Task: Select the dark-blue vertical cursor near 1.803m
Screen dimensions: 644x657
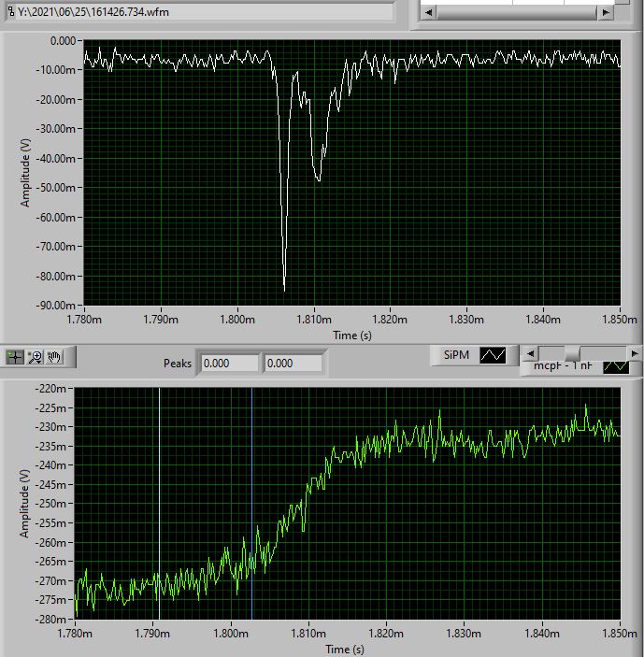Action: pyautogui.click(x=251, y=503)
